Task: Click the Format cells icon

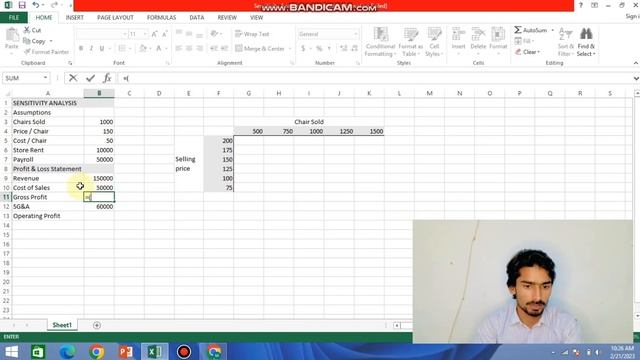Action: point(498,34)
